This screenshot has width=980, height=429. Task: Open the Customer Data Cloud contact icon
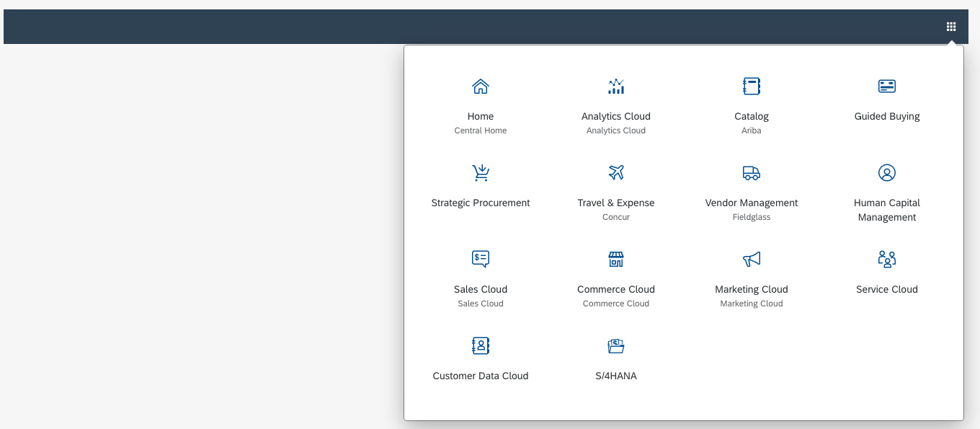coord(481,346)
